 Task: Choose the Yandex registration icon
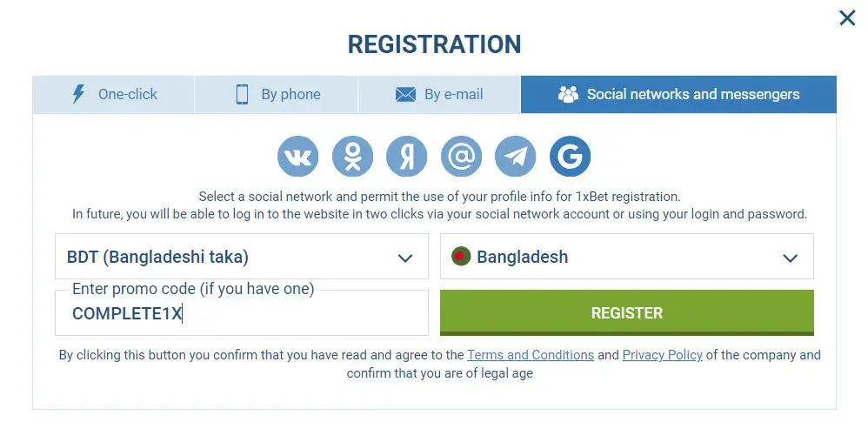coord(407,157)
